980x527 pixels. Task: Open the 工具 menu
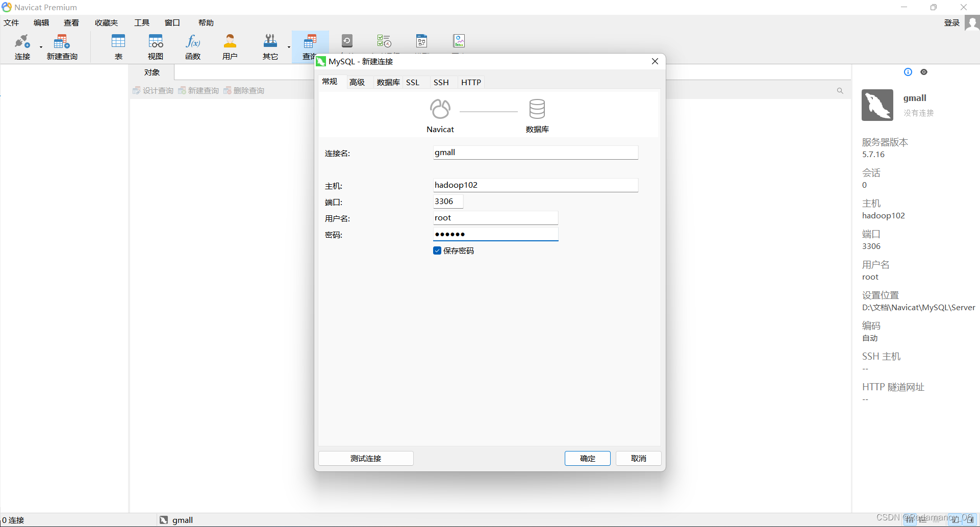coord(142,22)
